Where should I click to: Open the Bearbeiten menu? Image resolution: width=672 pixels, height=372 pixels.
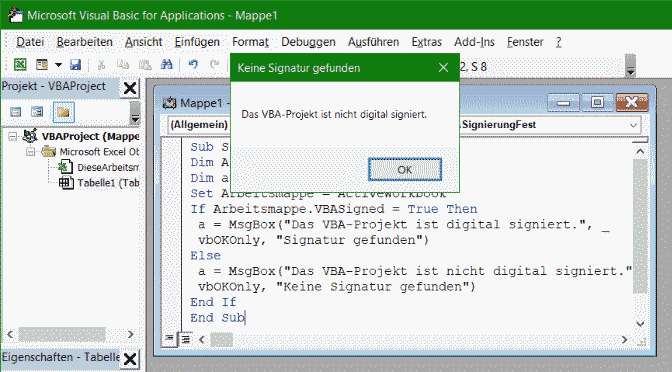(x=84, y=42)
